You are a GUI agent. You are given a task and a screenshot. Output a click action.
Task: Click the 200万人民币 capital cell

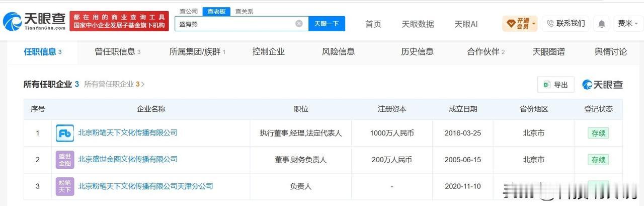[x=392, y=160]
